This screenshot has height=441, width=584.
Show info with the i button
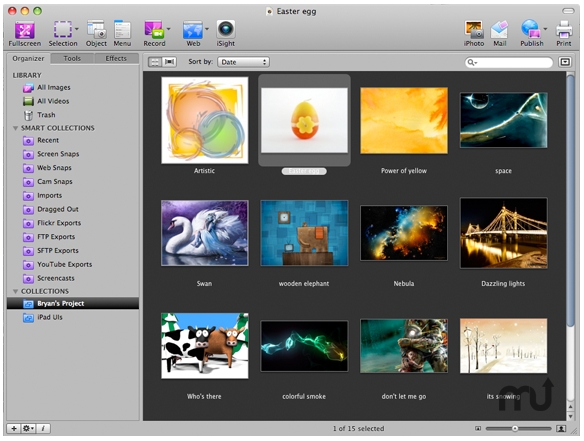coord(43,428)
